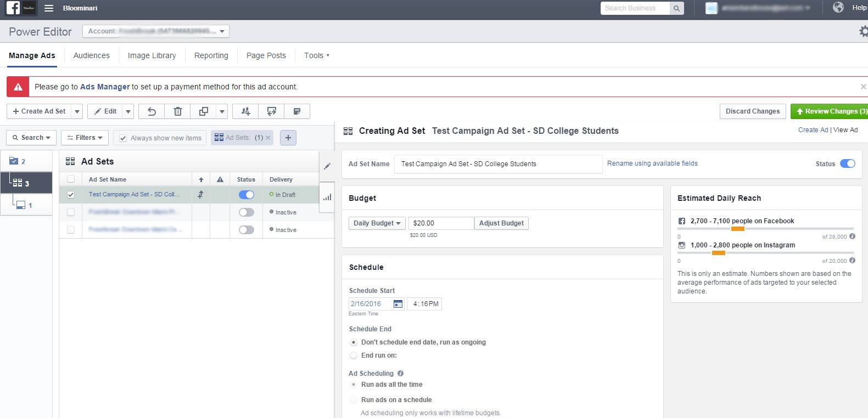Click the plus add filter button
868x418 pixels.
tap(288, 138)
